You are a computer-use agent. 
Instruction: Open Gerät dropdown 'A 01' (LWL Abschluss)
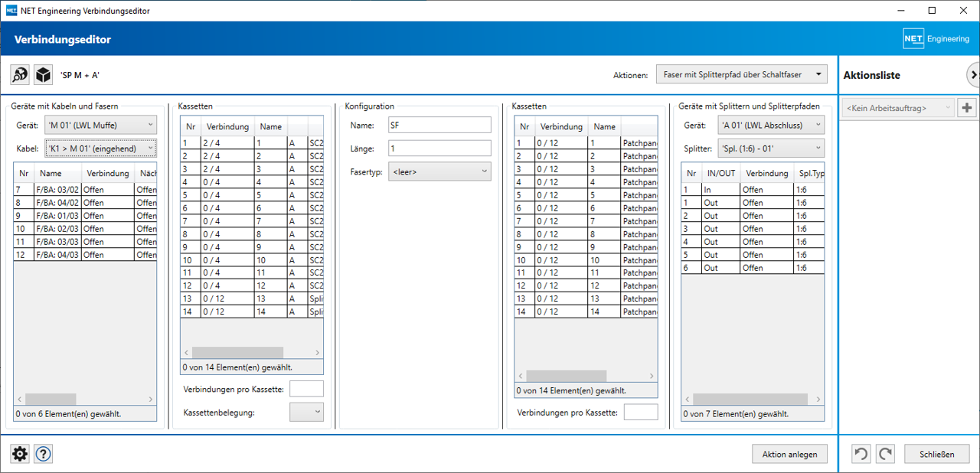tap(771, 125)
